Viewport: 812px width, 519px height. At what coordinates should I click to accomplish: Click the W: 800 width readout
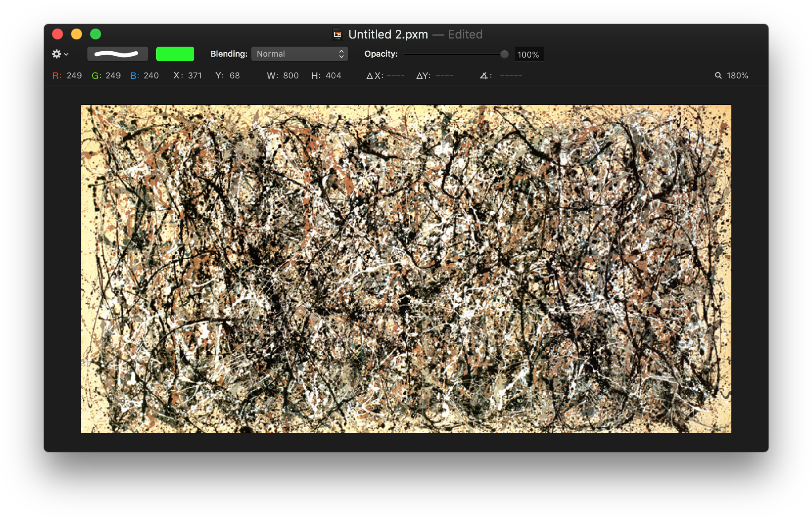[283, 76]
